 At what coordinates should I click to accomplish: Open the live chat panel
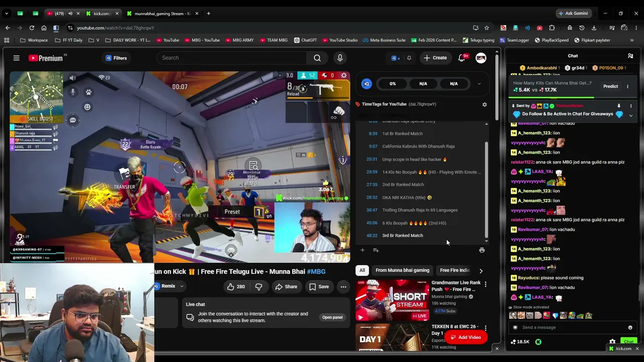tap(332, 317)
